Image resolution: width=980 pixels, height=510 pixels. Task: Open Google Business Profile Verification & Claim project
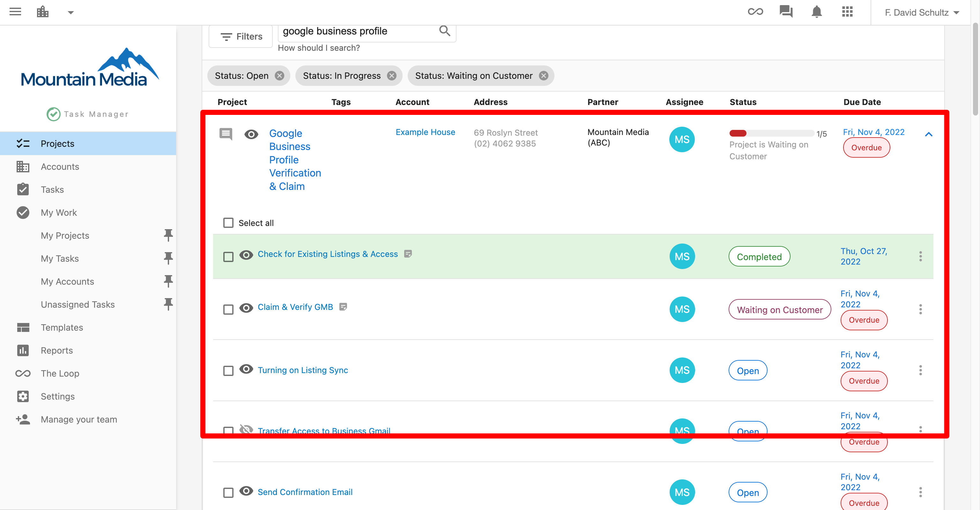pyautogui.click(x=295, y=160)
